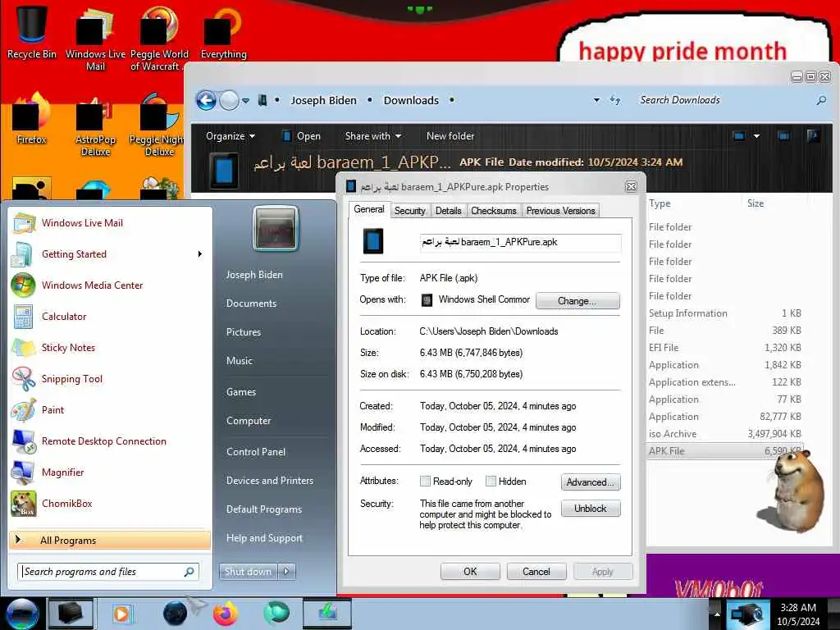
Task: Open Share with dropdown menu
Action: (373, 136)
